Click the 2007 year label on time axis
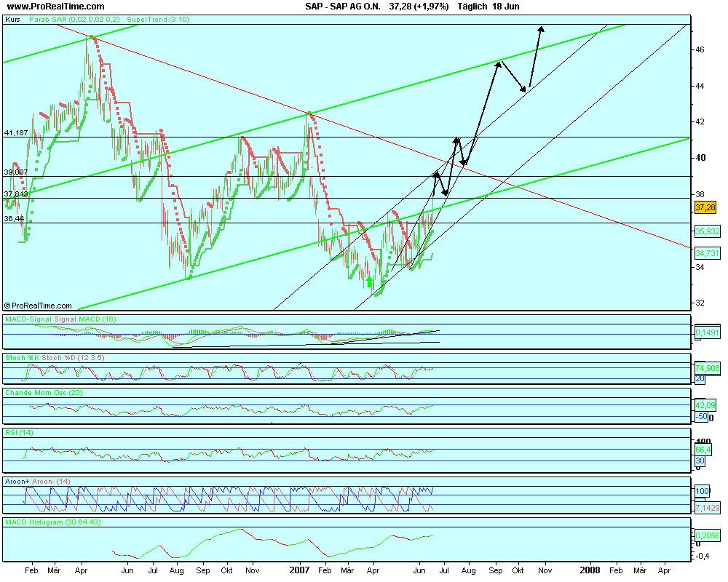This screenshot has height=582, width=728. pyautogui.click(x=299, y=570)
